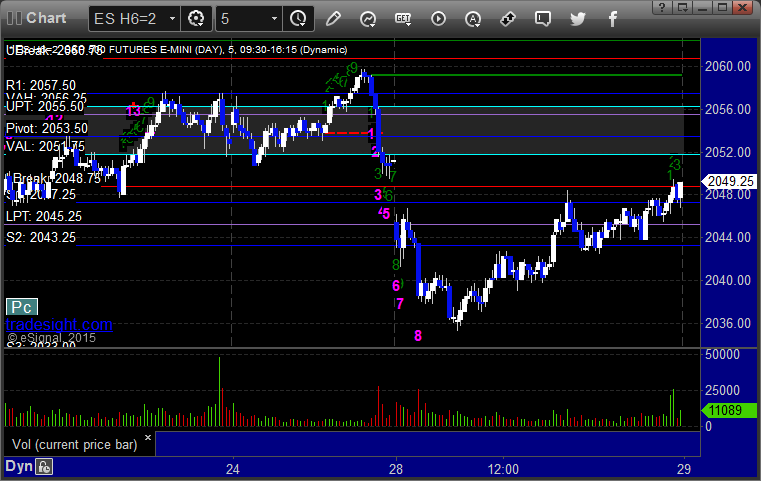Click the UPT: 2055.50 label
The image size is (761, 481).
pyautogui.click(x=45, y=106)
